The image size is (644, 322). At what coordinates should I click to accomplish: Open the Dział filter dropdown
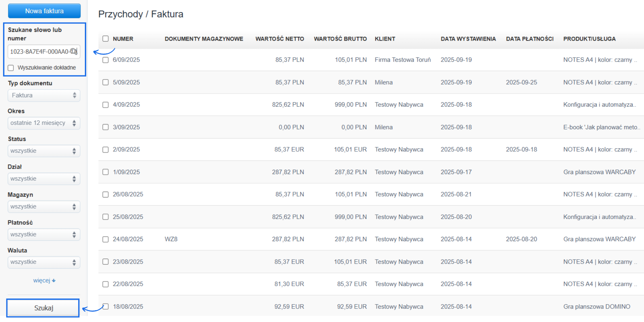pos(44,178)
